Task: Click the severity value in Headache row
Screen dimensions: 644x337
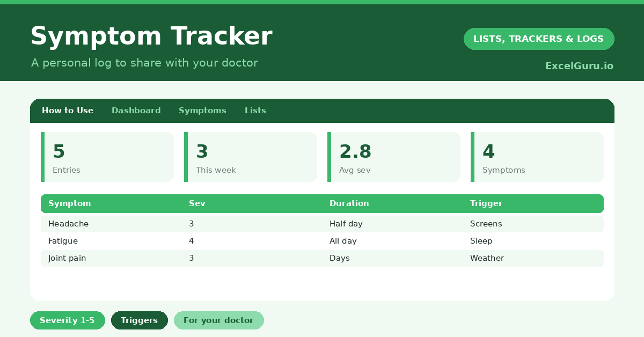Action: [x=191, y=224]
